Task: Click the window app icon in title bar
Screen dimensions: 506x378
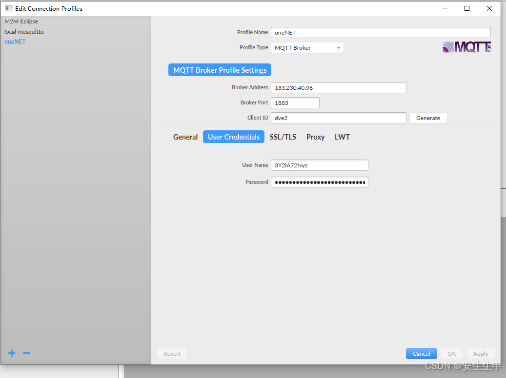Action: point(9,8)
